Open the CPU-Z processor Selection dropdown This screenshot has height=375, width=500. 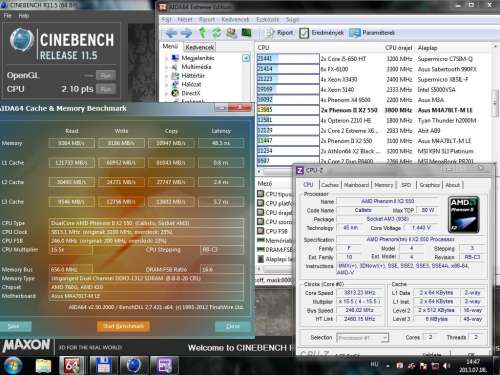point(363,338)
